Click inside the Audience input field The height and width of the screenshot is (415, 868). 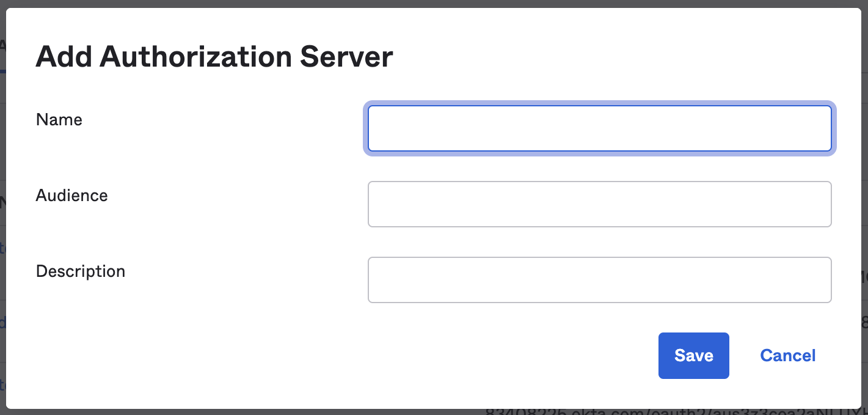(599, 204)
